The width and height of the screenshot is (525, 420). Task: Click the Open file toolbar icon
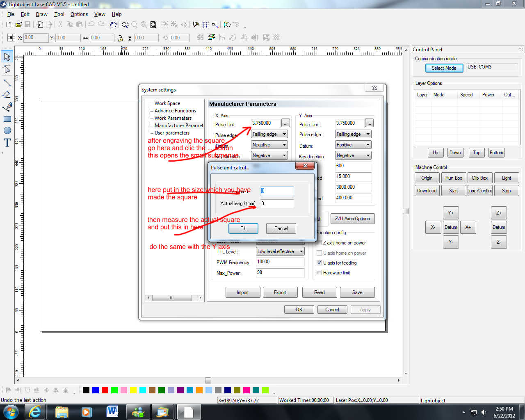tap(18, 25)
